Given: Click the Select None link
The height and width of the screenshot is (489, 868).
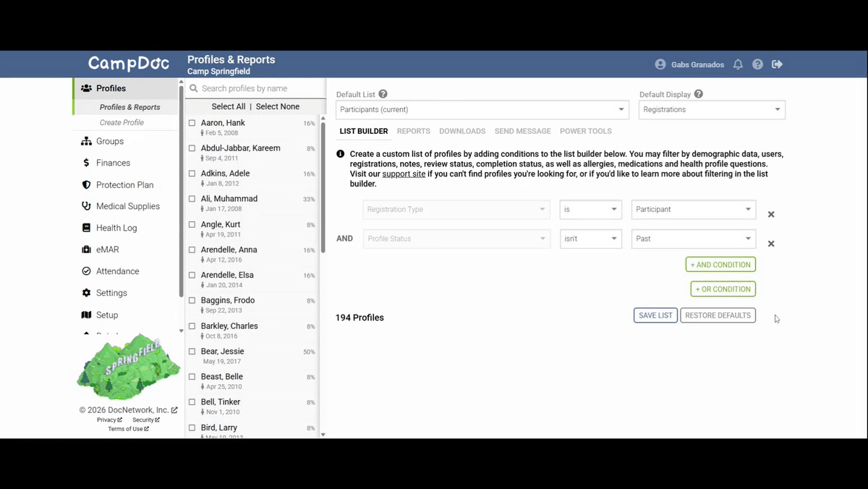Looking at the screenshot, I should (x=278, y=106).
